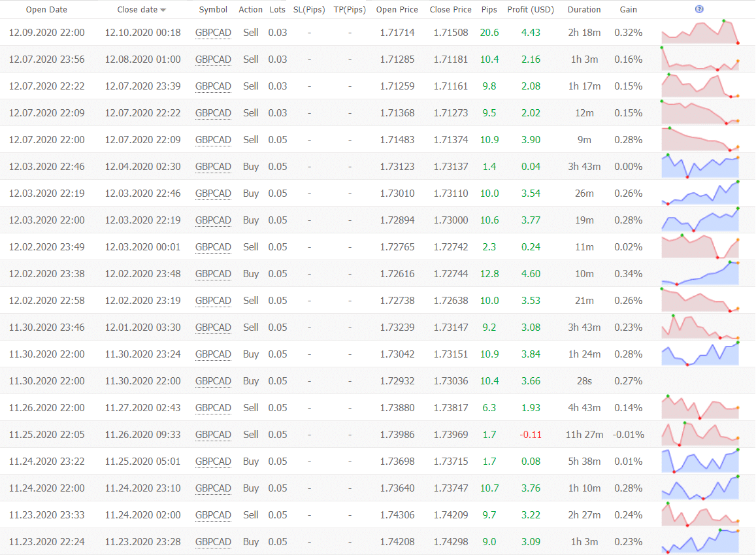Screen dimensions: 756x555
Task: Open GBPCAD link for 12.07.2020 22:22 trade
Action: coord(213,86)
